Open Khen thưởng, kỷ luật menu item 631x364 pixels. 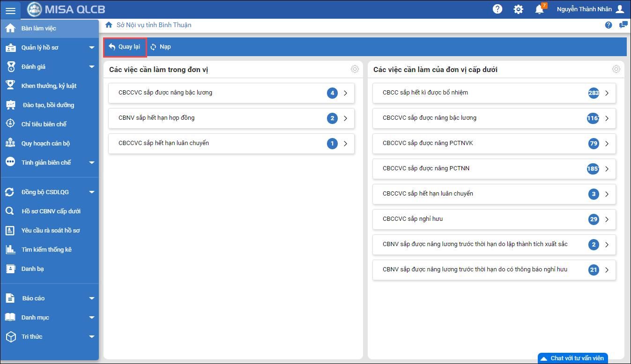point(49,86)
